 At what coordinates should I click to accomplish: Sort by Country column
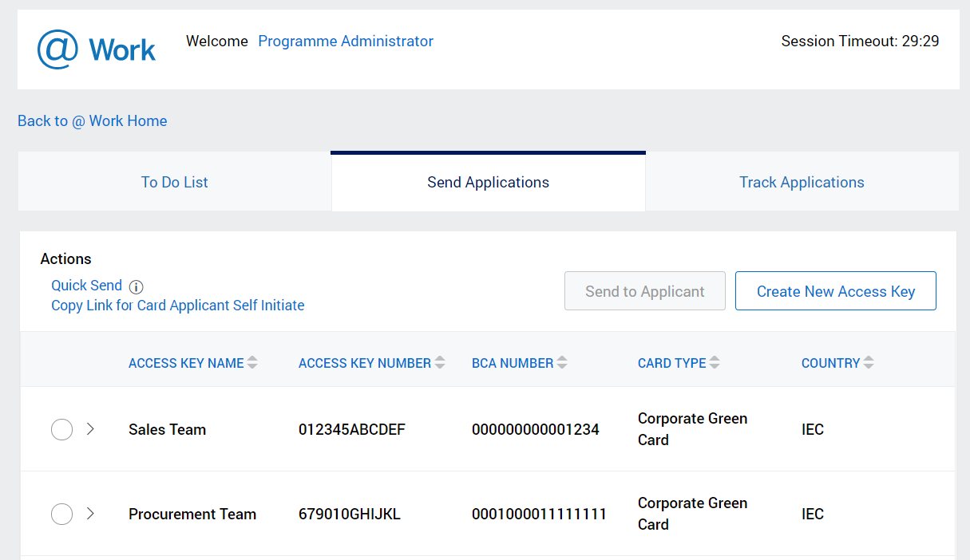[867, 362]
